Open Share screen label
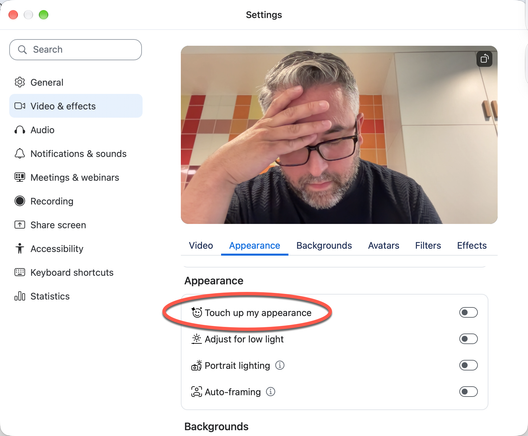Viewport: 528px width, 436px height. pos(58,225)
